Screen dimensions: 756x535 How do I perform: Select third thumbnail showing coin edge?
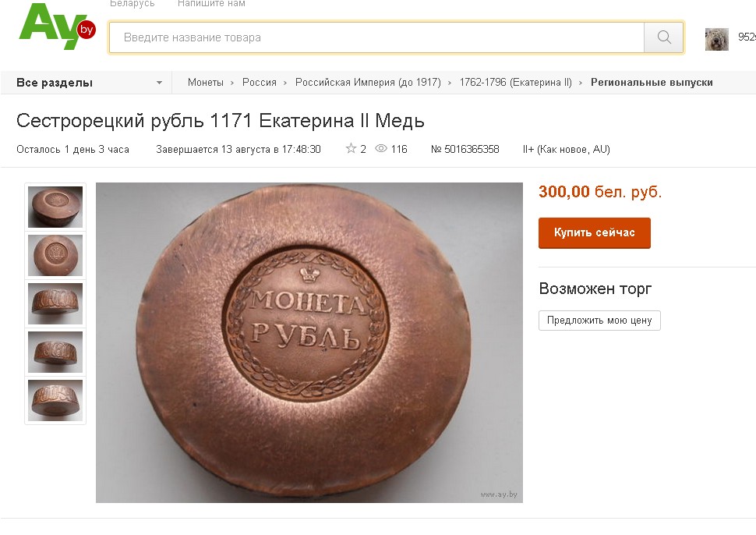click(x=55, y=303)
